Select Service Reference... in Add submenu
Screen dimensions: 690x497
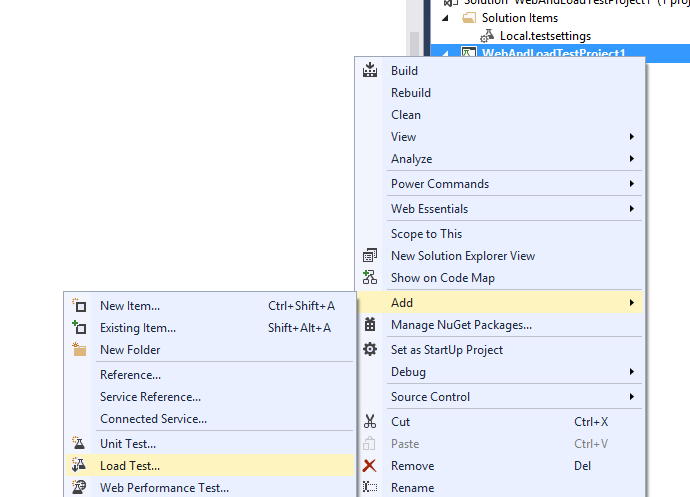pyautogui.click(x=150, y=397)
